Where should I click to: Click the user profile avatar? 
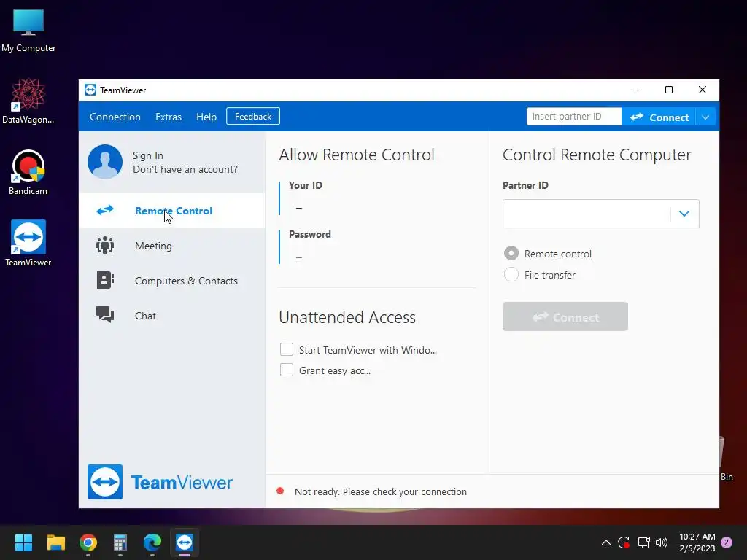[x=105, y=162]
